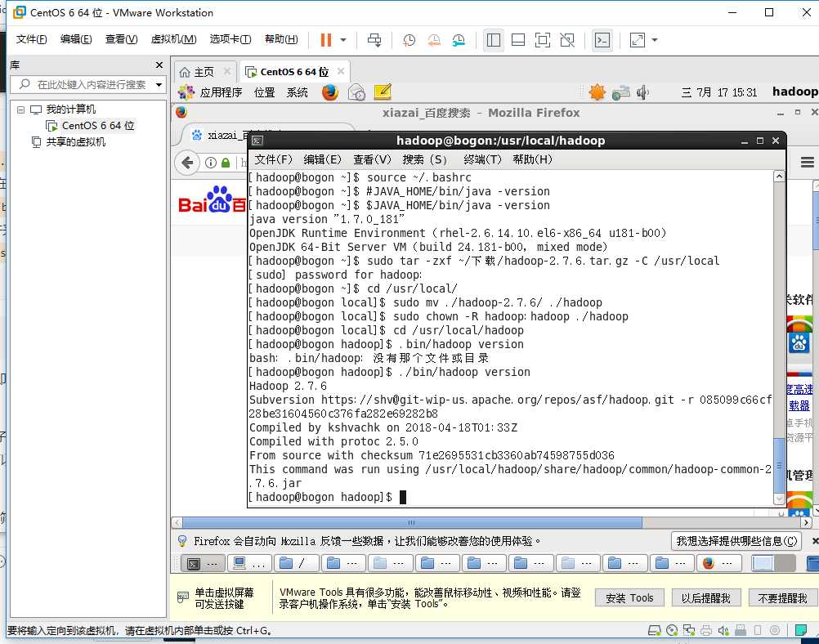819x644 pixels.
Task: Click the 不要提醒我 button
Action: pos(782,598)
